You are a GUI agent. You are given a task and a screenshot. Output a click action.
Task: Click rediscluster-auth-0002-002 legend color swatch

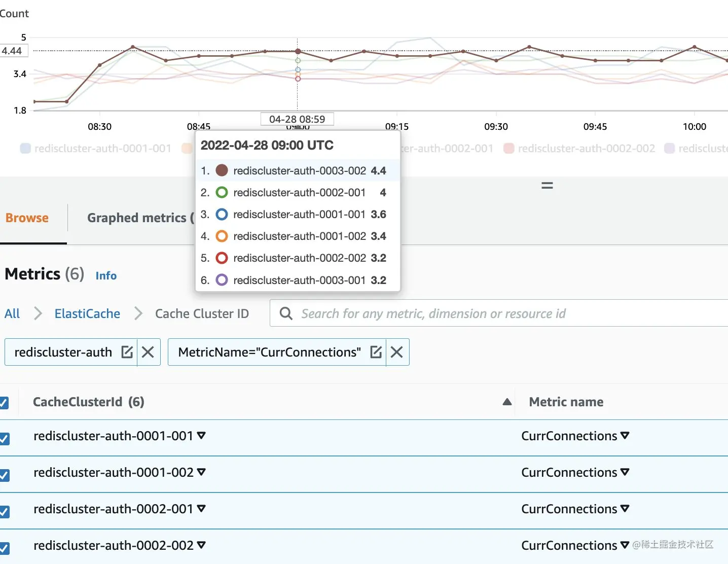[508, 148]
